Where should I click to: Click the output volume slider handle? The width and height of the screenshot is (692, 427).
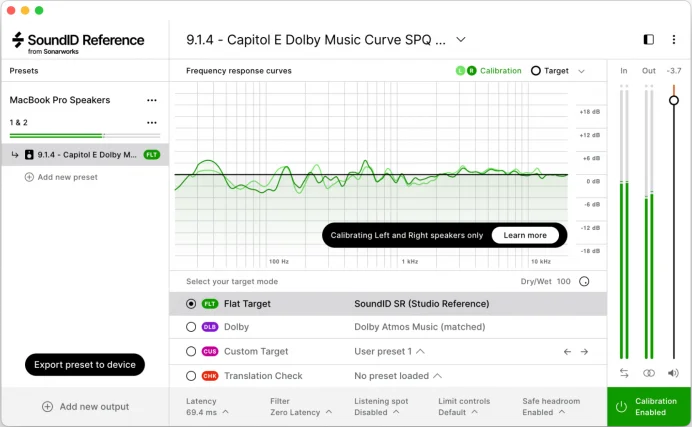click(x=673, y=101)
